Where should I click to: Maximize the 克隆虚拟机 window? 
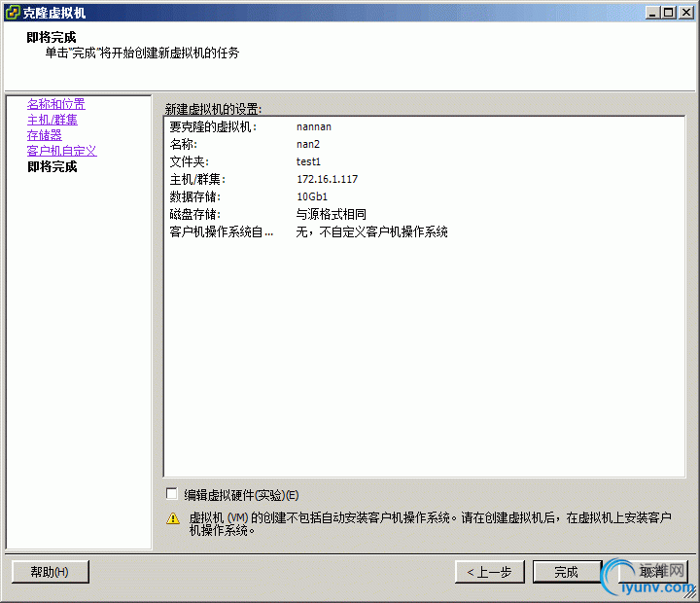click(669, 13)
